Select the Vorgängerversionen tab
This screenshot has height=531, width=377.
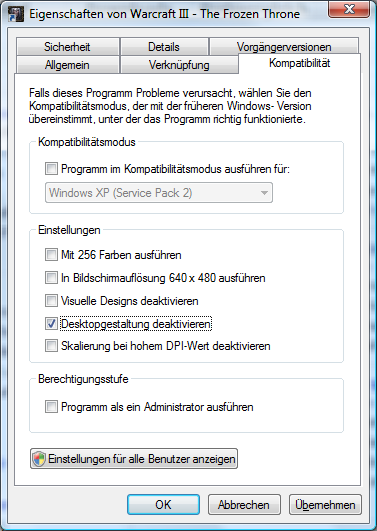point(284,46)
